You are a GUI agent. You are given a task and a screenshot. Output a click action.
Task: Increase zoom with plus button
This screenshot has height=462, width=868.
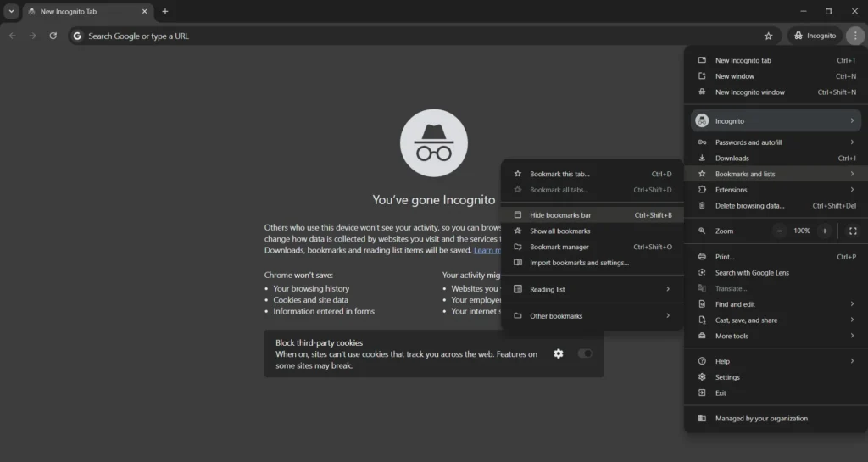click(x=825, y=231)
